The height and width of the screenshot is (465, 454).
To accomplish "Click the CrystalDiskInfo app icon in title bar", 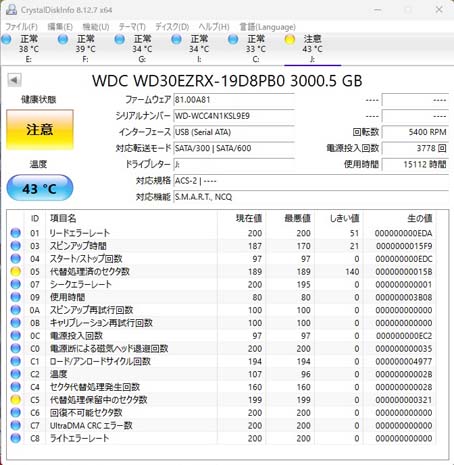I will coord(11,10).
